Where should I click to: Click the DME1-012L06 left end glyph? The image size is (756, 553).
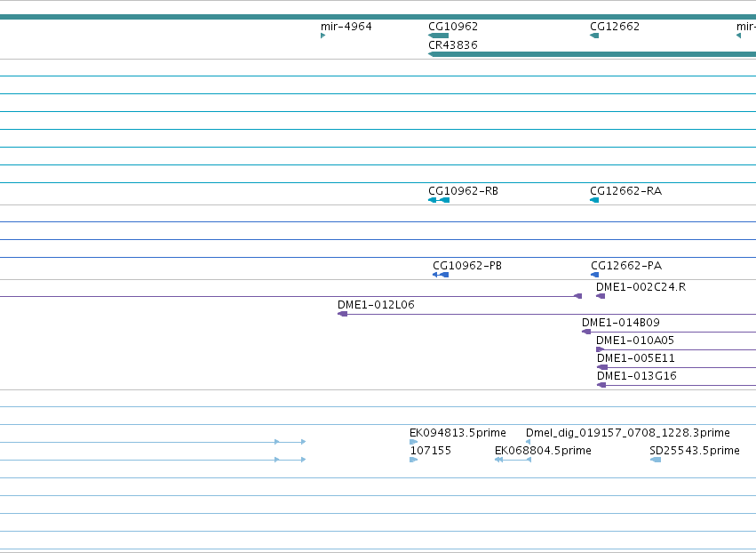pyautogui.click(x=342, y=314)
